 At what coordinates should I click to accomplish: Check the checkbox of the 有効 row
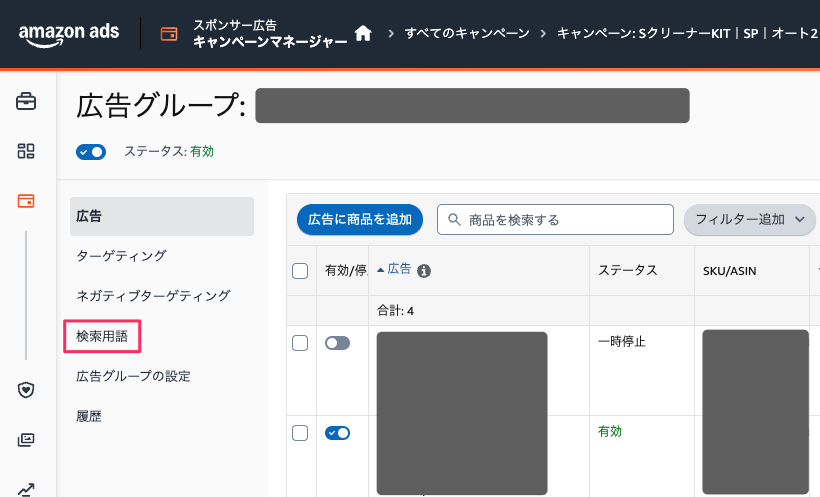[300, 433]
